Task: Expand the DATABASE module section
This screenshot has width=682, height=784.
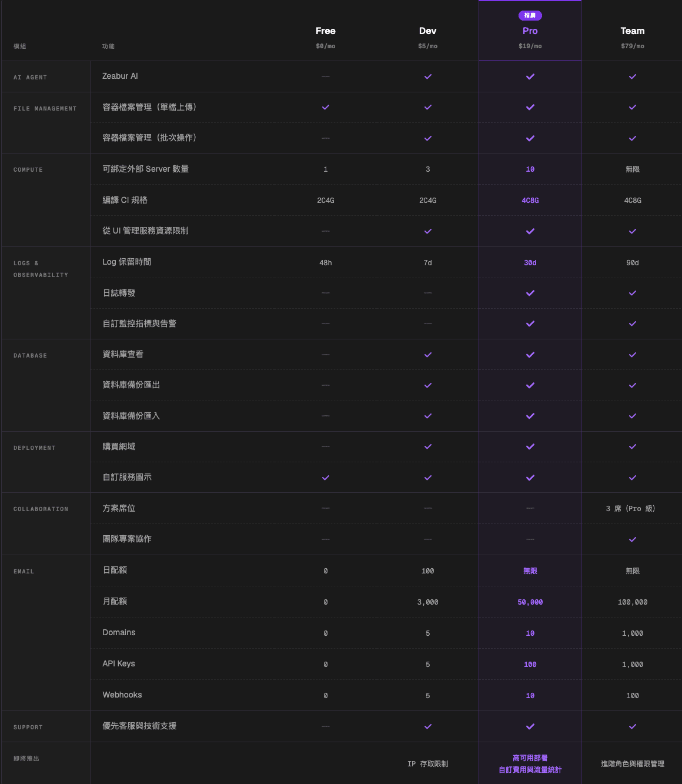Action: click(x=31, y=355)
